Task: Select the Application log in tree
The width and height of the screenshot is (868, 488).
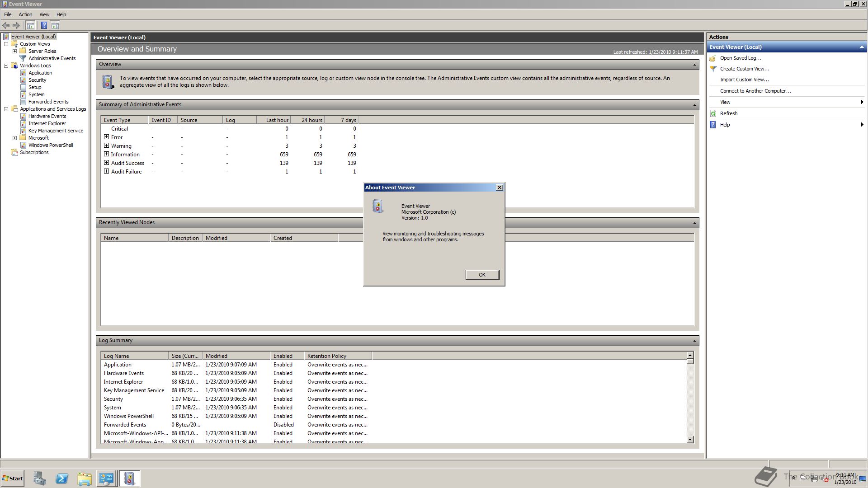Action: point(40,73)
